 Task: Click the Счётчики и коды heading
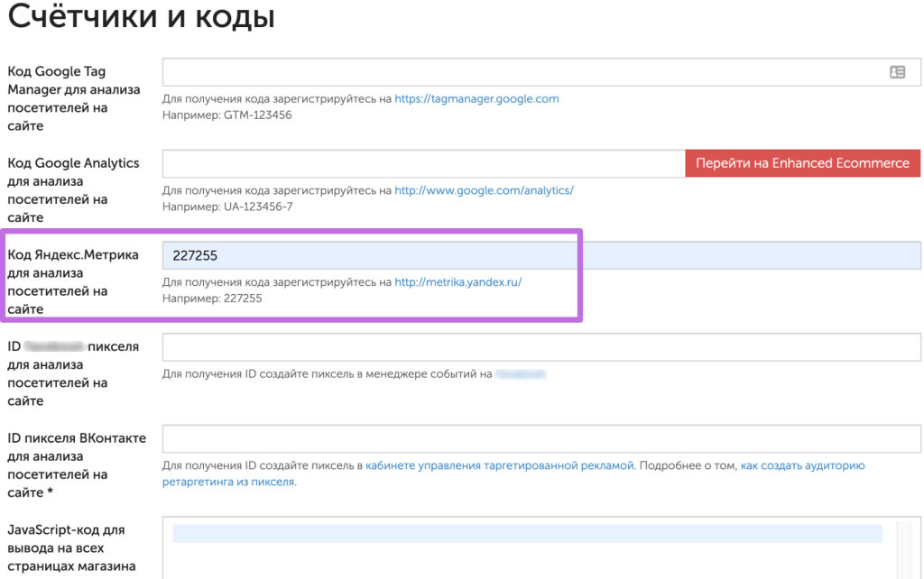[x=142, y=17]
